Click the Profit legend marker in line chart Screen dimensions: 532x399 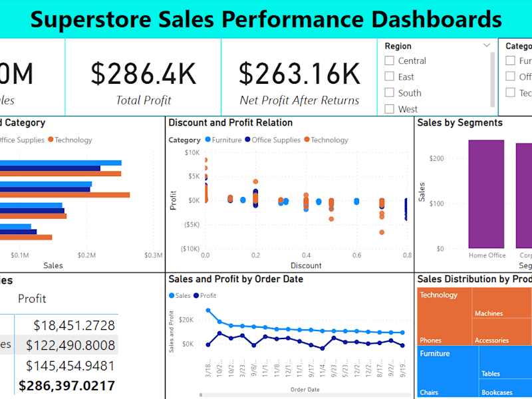(196, 295)
